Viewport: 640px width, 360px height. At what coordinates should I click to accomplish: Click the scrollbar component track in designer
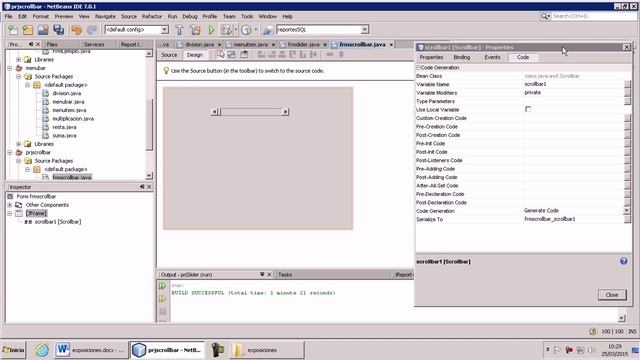click(x=250, y=112)
